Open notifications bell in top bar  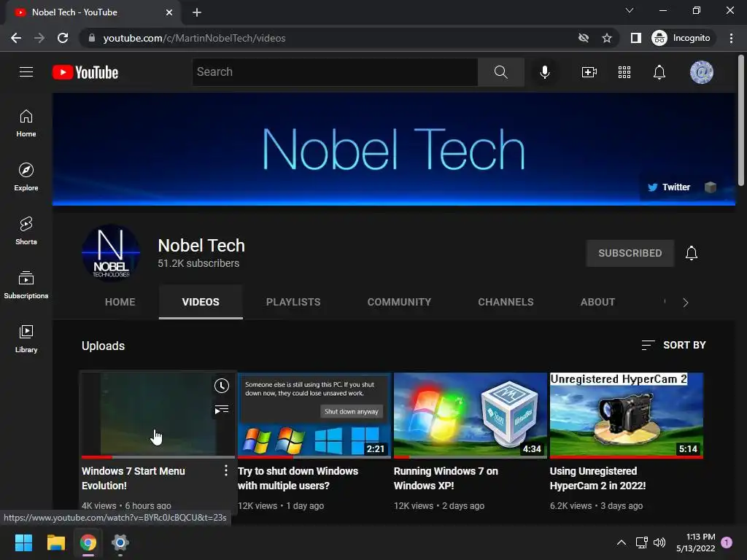click(x=659, y=72)
